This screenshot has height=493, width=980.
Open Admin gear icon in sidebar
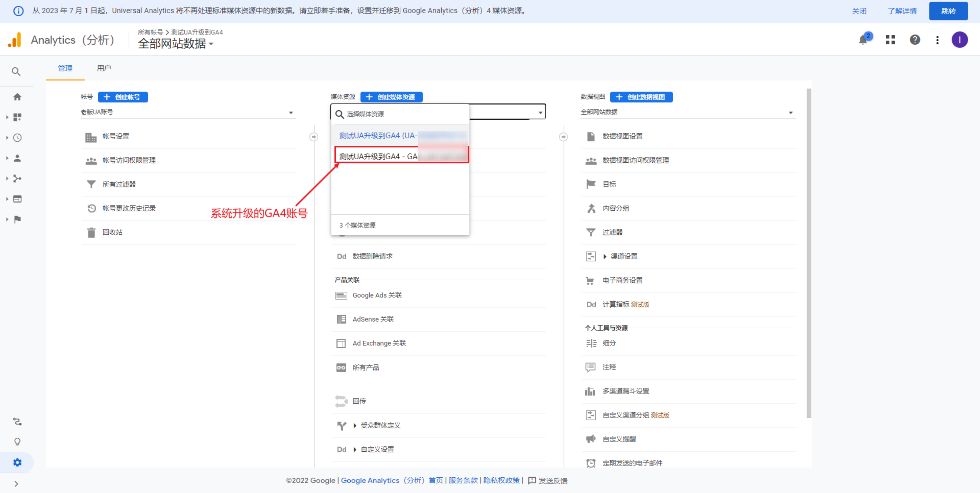[x=17, y=462]
